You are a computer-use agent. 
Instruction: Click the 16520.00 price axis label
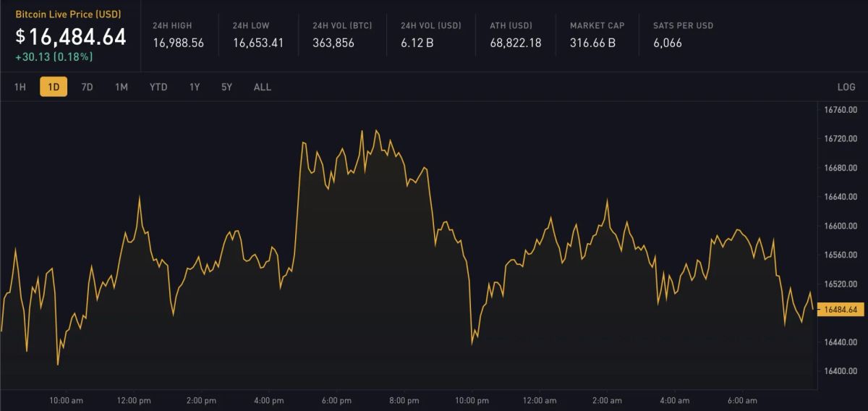[841, 284]
